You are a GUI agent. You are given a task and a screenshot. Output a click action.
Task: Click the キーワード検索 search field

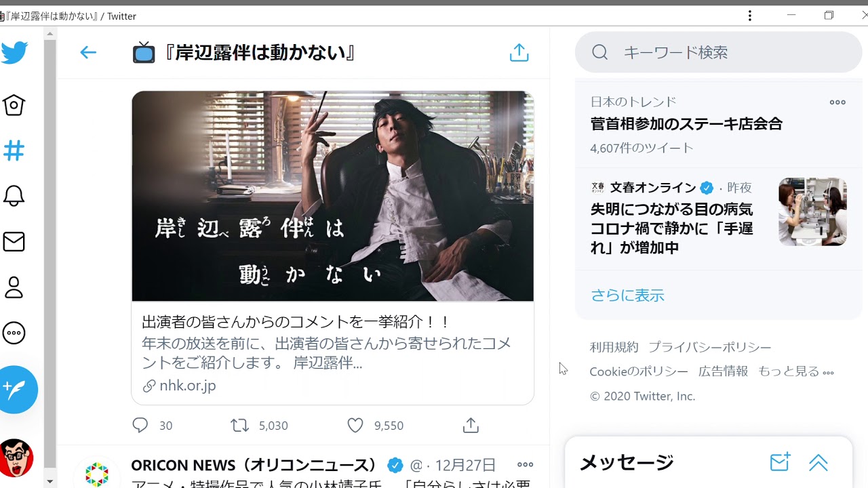pyautogui.click(x=719, y=52)
